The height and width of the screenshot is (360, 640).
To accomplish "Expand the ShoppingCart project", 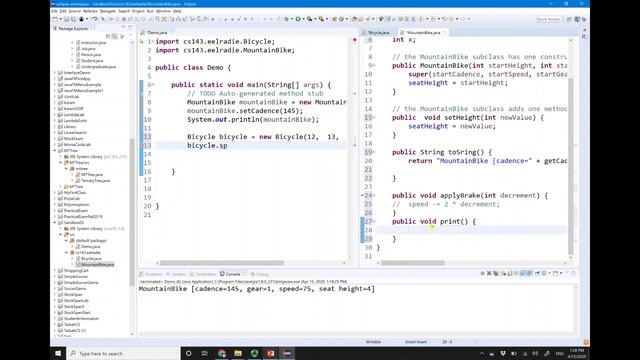I will click(55, 271).
